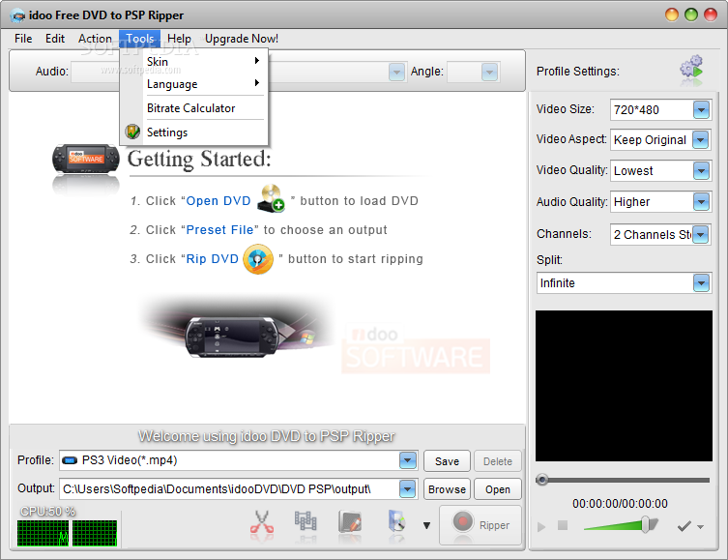Expand the Split Infinite dropdown
Screen dimensions: 728x560
click(x=701, y=282)
